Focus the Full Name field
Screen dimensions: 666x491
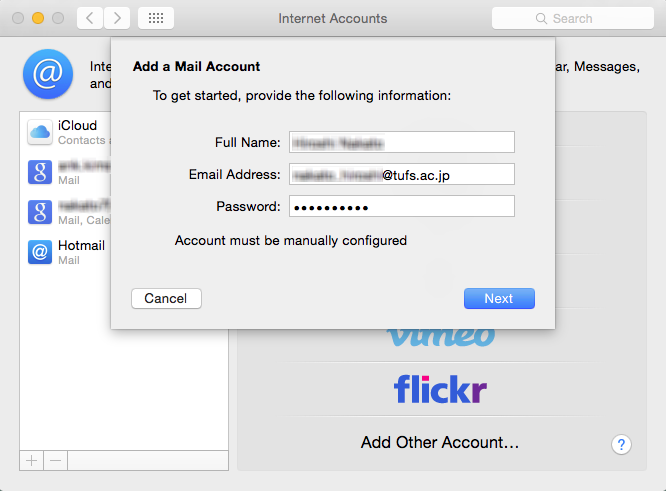coord(402,142)
